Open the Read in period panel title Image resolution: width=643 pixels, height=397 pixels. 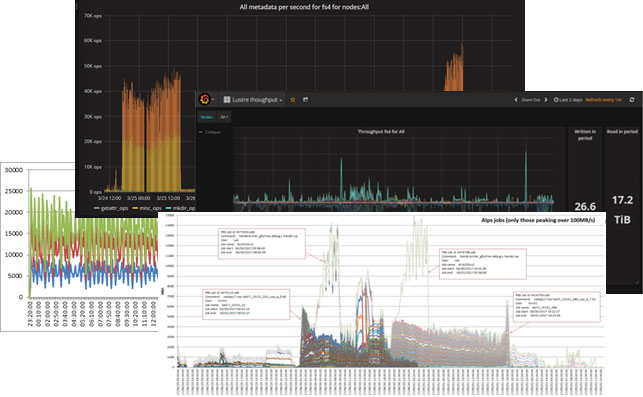point(622,132)
